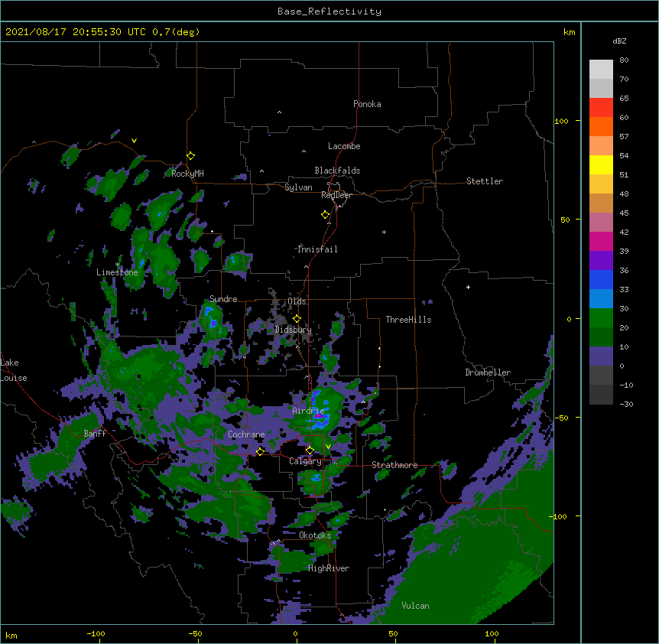Click the Base_Reflectivity title
The height and width of the screenshot is (644, 659).
point(329,11)
